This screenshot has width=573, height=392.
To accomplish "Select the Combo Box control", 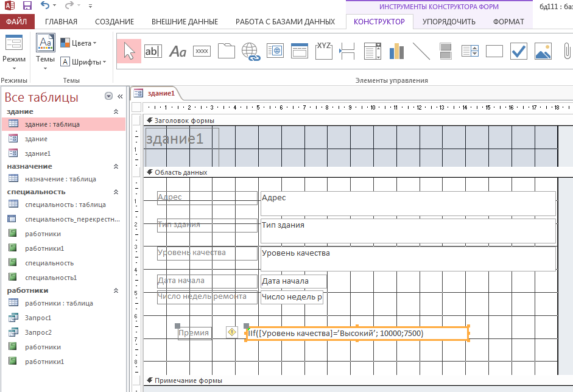I will point(373,51).
